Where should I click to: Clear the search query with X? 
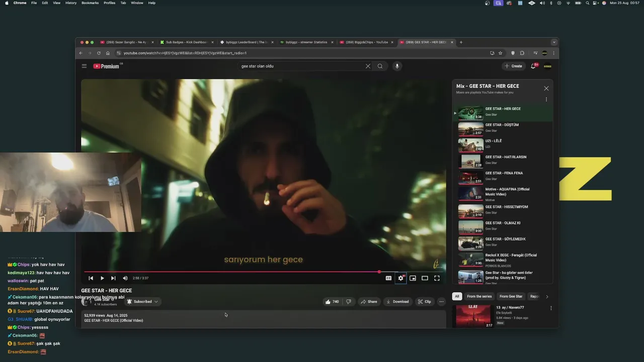point(368,66)
